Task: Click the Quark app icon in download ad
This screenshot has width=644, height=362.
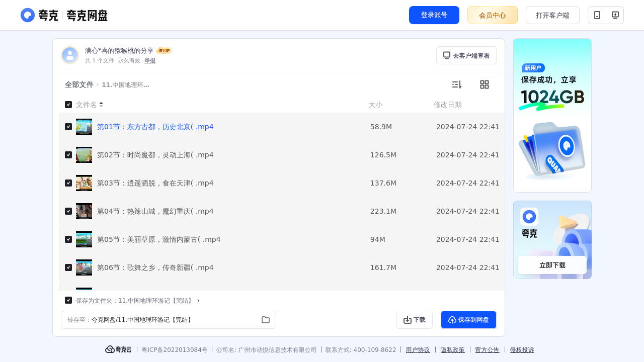Action: point(529,217)
